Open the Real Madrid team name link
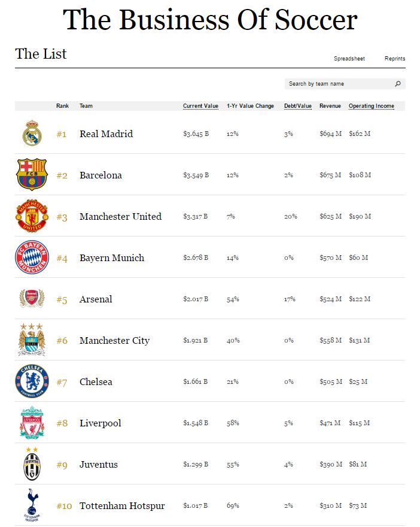This screenshot has height=527, width=420. [106, 134]
